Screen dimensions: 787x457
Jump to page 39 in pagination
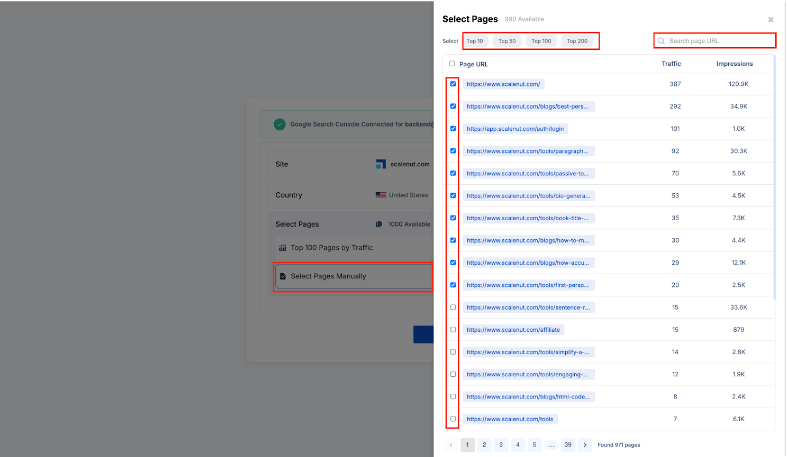(x=568, y=445)
